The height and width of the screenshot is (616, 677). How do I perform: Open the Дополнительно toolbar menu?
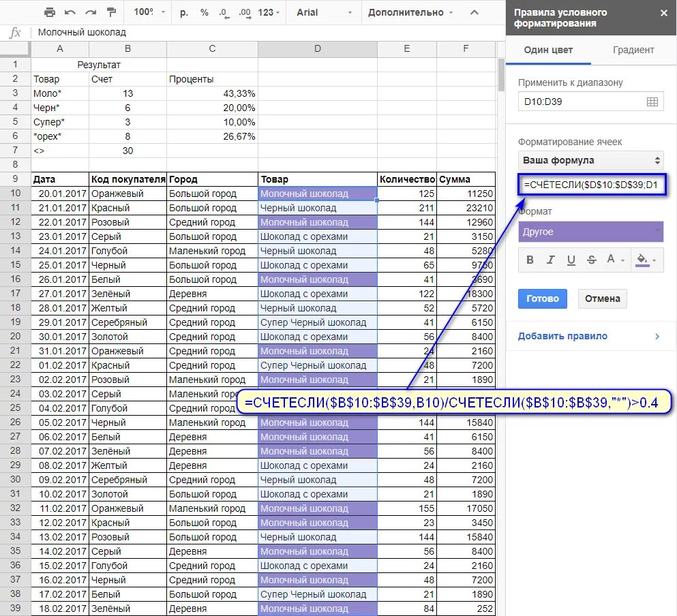[410, 12]
